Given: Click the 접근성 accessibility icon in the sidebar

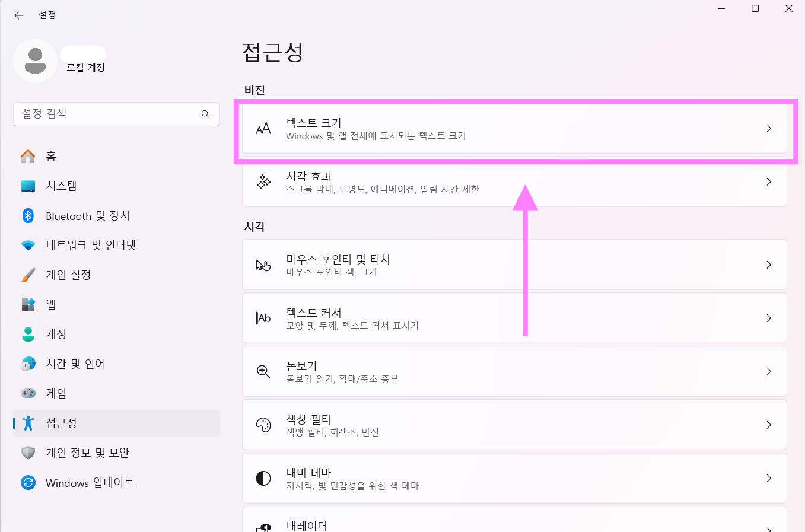Looking at the screenshot, I should coord(28,423).
